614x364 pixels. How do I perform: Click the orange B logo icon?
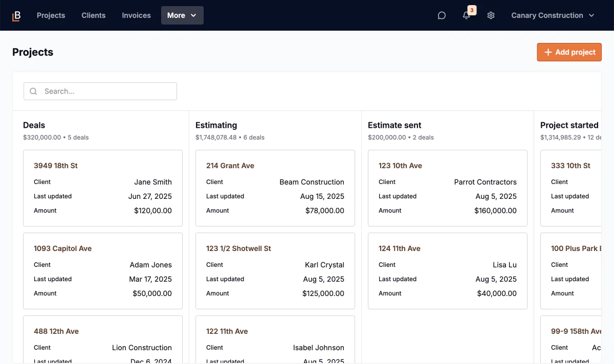pyautogui.click(x=17, y=15)
